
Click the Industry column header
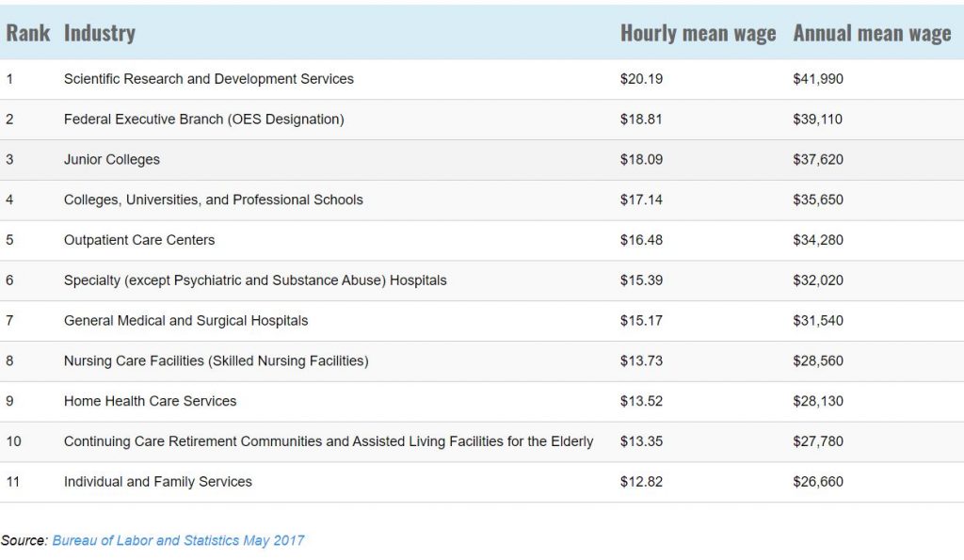pyautogui.click(x=99, y=33)
